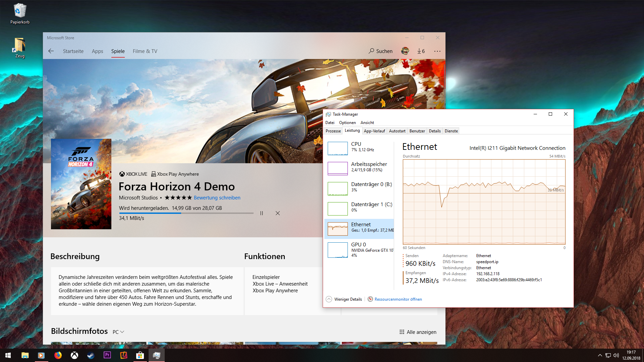Select Arbeitsspeicher in the sidebar
The width and height of the screenshot is (644, 362).
359,168
